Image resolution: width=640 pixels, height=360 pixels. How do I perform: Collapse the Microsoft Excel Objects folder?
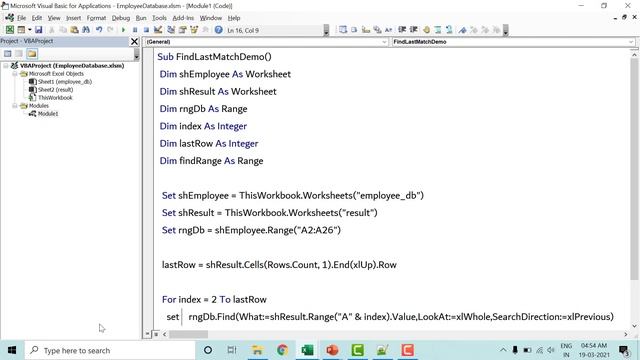pos(15,74)
